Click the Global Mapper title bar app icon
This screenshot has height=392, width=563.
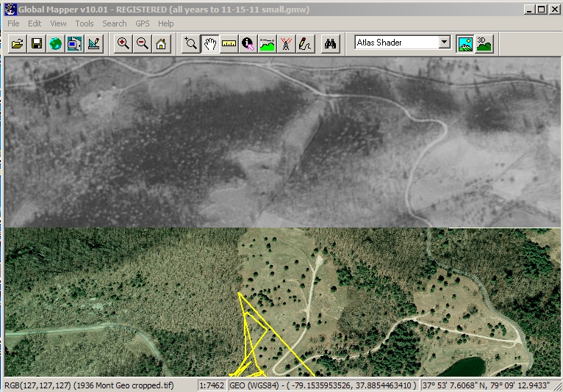tap(10, 10)
